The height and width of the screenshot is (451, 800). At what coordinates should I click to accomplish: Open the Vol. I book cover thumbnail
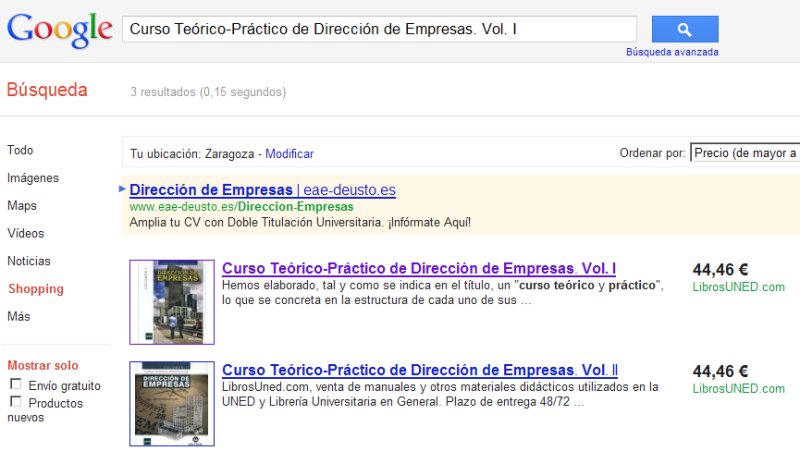pos(172,302)
